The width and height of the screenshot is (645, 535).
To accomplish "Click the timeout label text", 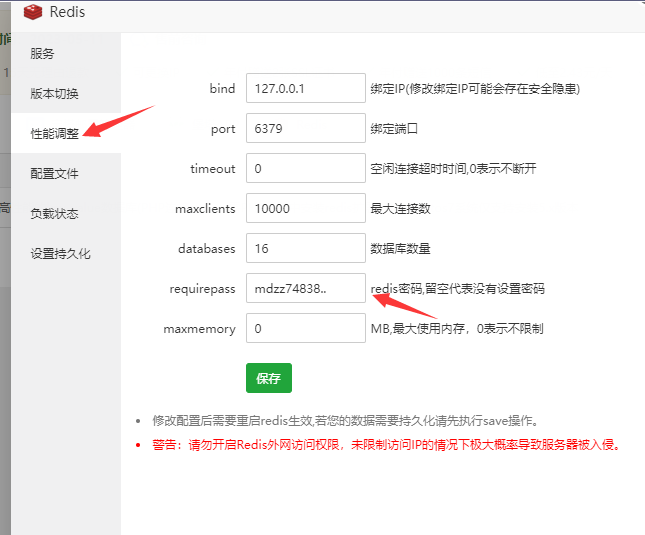I will 213,169.
